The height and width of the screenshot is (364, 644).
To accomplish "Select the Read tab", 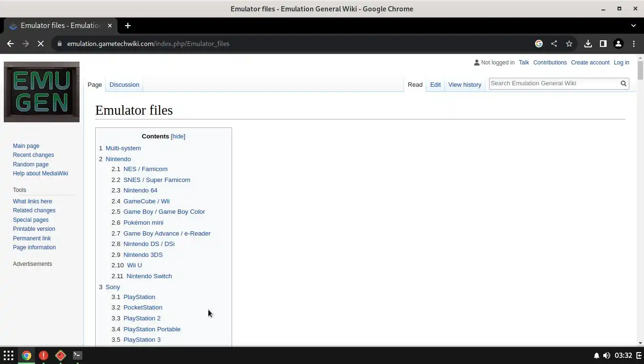I will tap(415, 85).
